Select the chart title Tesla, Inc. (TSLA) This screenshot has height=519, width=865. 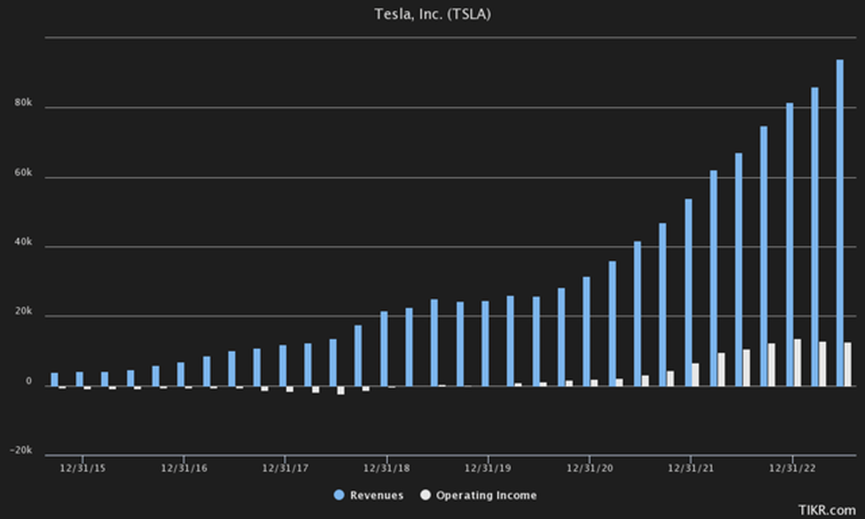[432, 14]
